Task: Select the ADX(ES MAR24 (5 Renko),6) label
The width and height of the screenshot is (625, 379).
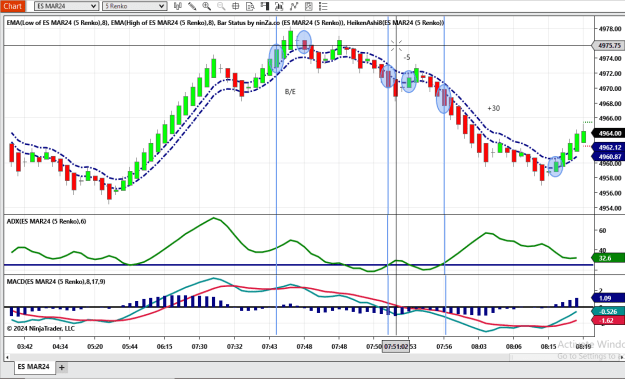Action: (47, 221)
